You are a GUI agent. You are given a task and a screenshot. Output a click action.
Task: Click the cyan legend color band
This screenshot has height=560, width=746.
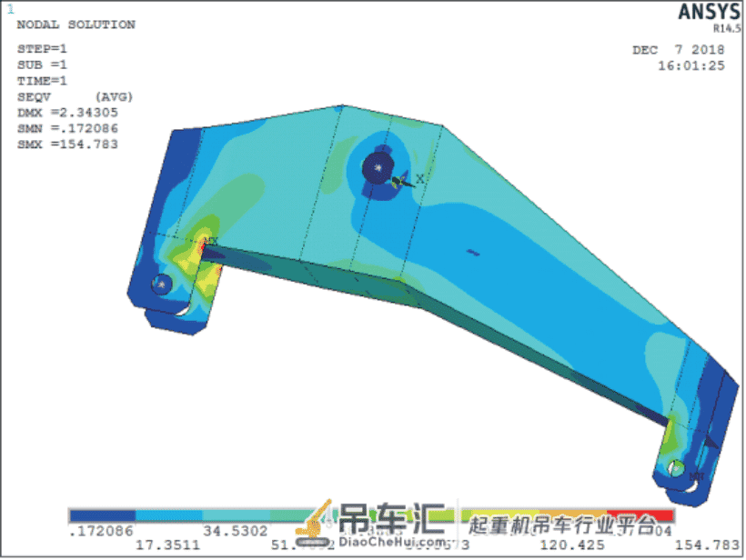237,515
